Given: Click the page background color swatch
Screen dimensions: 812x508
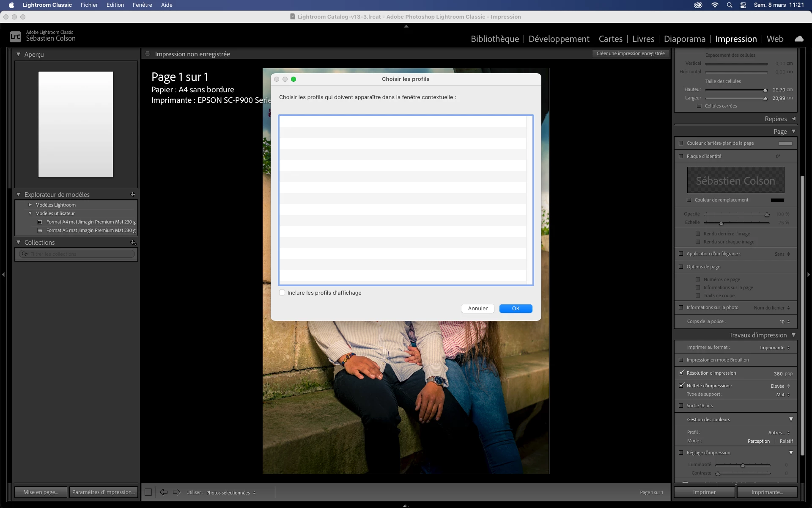Looking at the screenshot, I should click(785, 143).
